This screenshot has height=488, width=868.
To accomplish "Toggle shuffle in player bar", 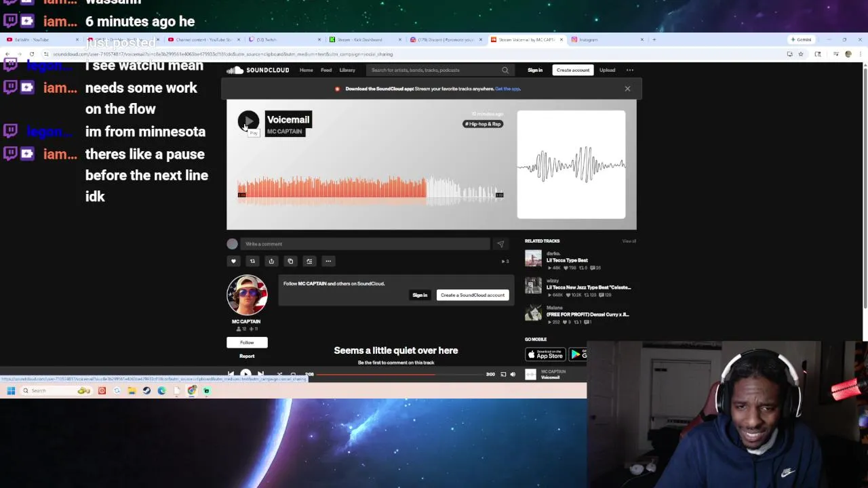I will (x=279, y=374).
